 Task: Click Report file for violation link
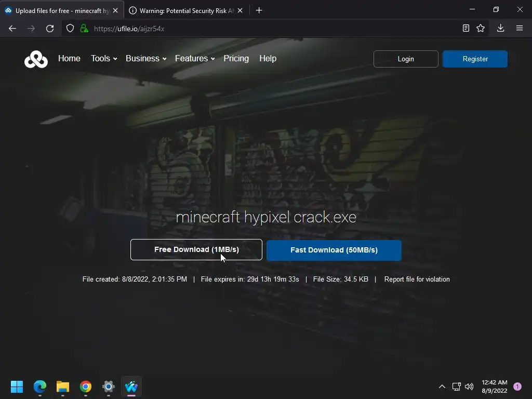[417, 279]
